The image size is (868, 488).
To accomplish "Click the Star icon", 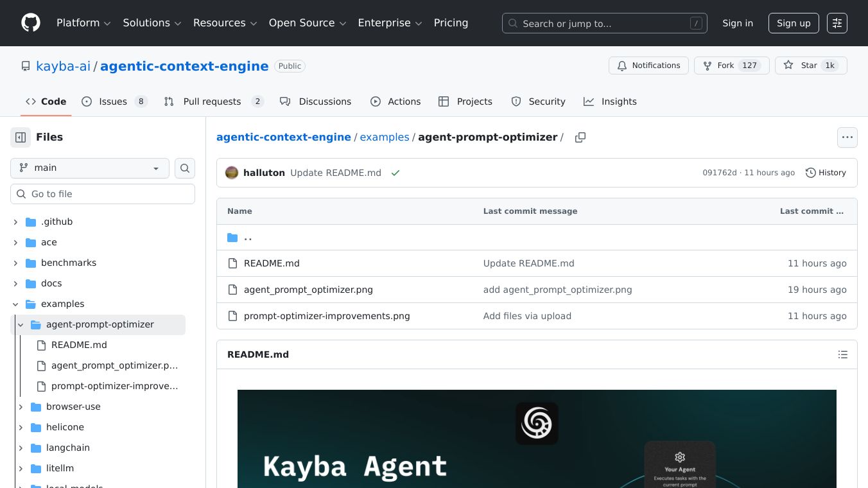I will coord(788,65).
